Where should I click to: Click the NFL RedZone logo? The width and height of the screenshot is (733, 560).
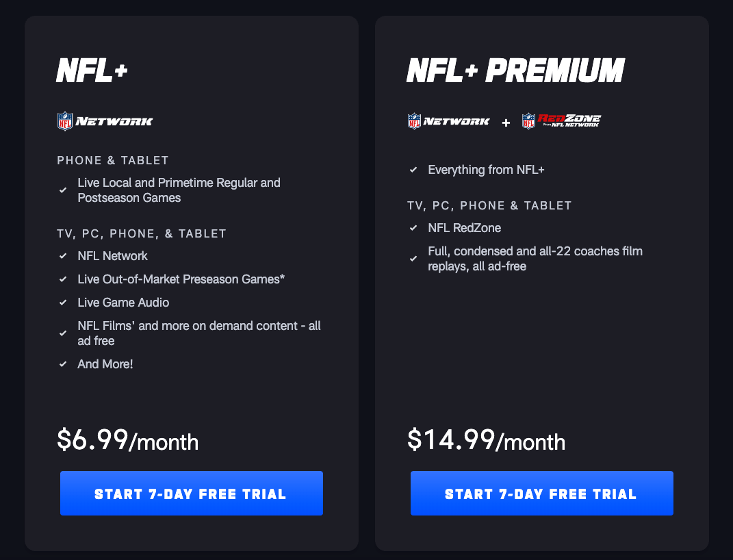561,121
